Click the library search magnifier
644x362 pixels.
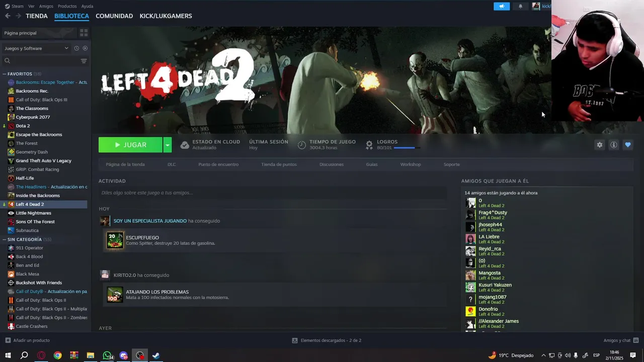(7, 61)
